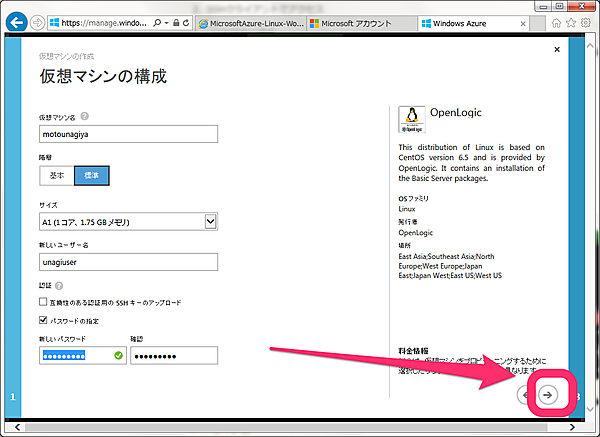The width and height of the screenshot is (600, 437).
Task: Select the 基本 tier button
Action: (x=57, y=176)
